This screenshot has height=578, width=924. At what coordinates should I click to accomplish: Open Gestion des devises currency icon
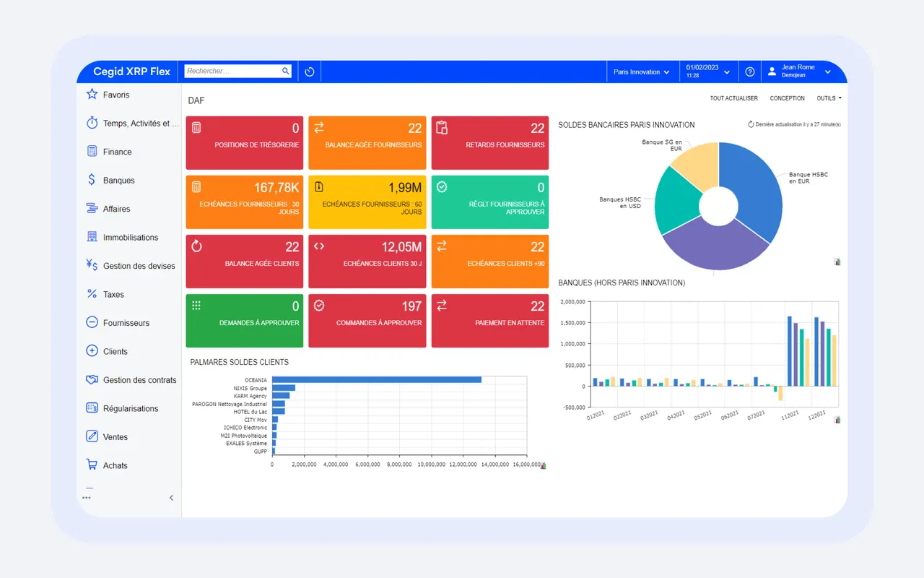click(x=92, y=265)
